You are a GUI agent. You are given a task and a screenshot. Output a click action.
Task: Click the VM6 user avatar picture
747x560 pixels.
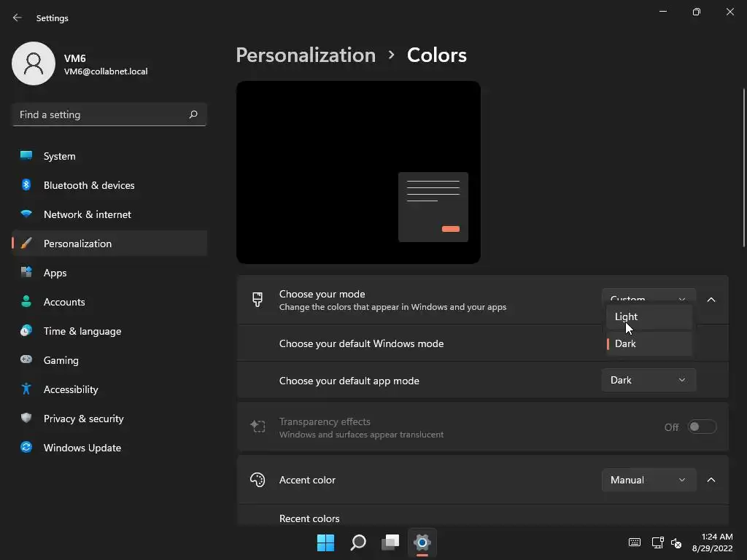pyautogui.click(x=34, y=63)
